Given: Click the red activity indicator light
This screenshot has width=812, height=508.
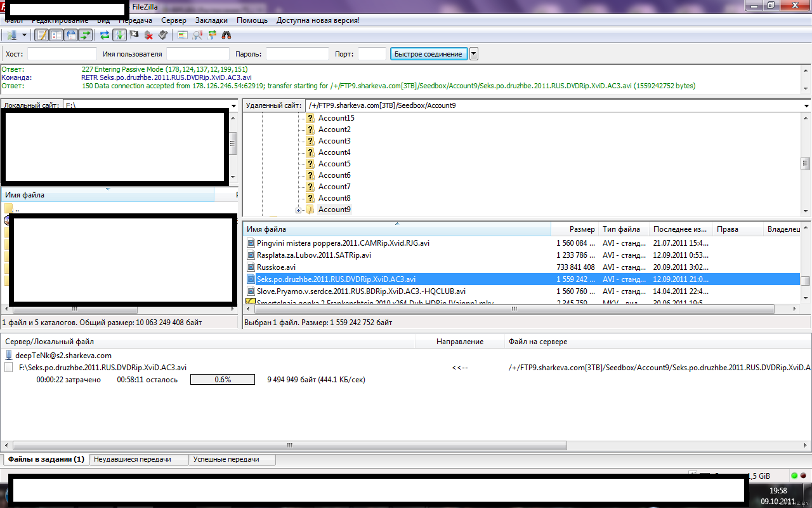Looking at the screenshot, I should pyautogui.click(x=804, y=476).
